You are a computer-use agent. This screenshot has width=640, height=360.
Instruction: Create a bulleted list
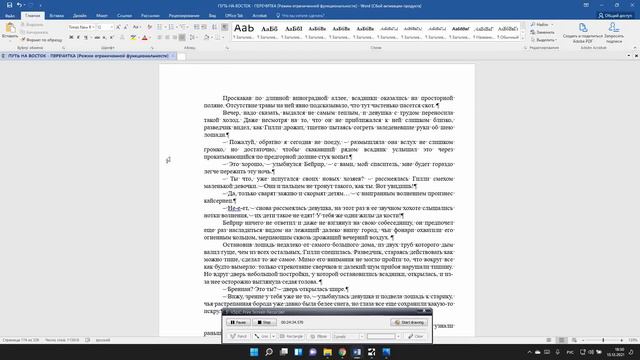[160, 27]
